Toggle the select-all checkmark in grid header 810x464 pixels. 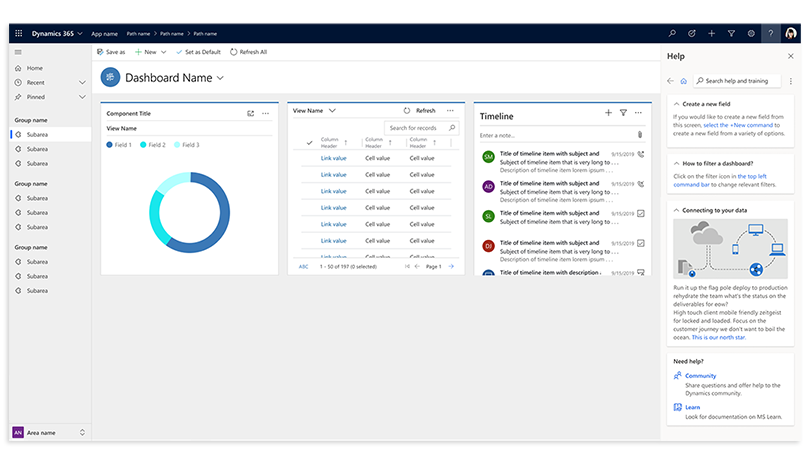tap(309, 143)
